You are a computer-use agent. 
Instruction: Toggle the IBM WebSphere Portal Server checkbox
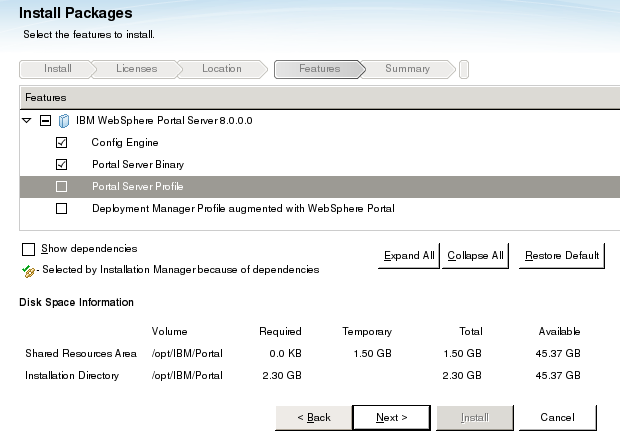click(x=45, y=120)
